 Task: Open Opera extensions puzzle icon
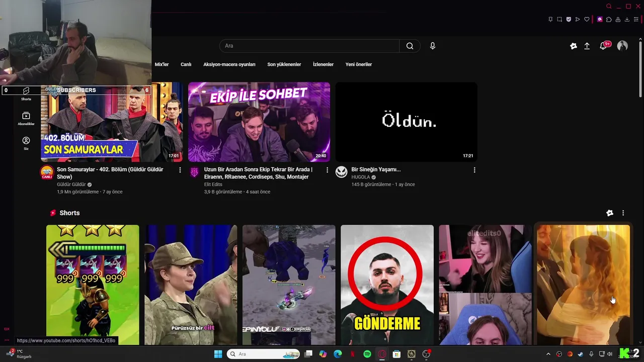pyautogui.click(x=609, y=20)
